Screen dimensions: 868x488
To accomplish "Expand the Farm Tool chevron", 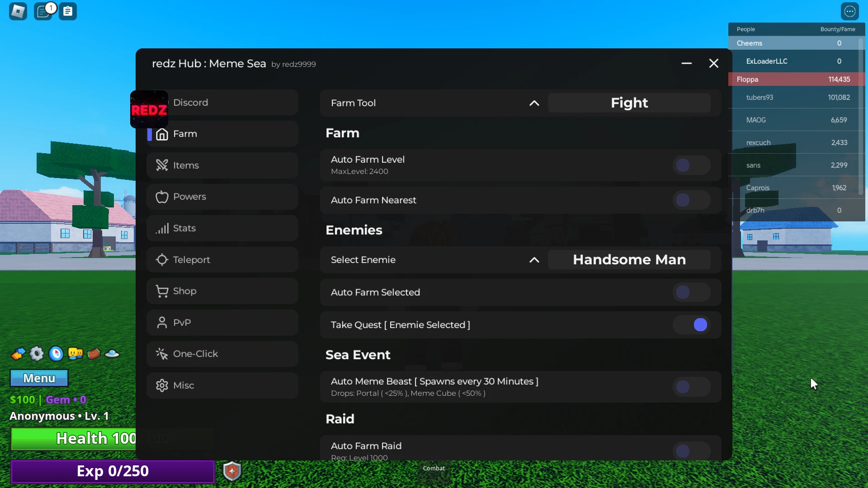I will 534,103.
